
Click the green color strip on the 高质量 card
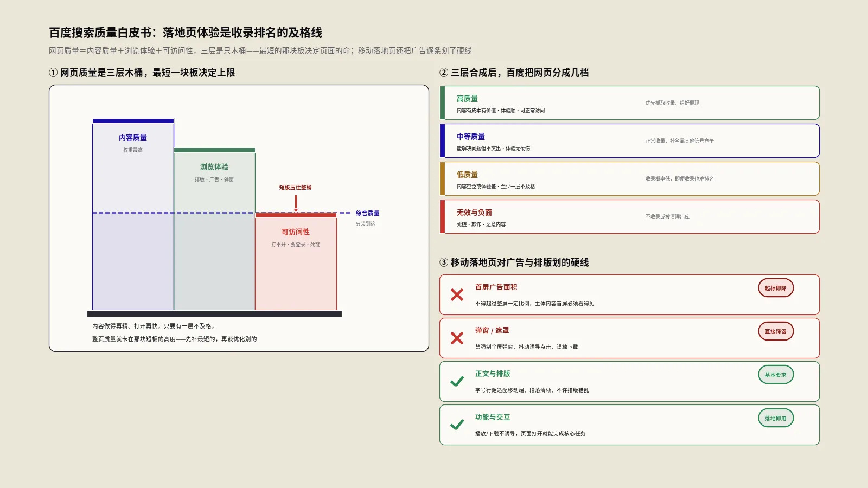(x=442, y=102)
